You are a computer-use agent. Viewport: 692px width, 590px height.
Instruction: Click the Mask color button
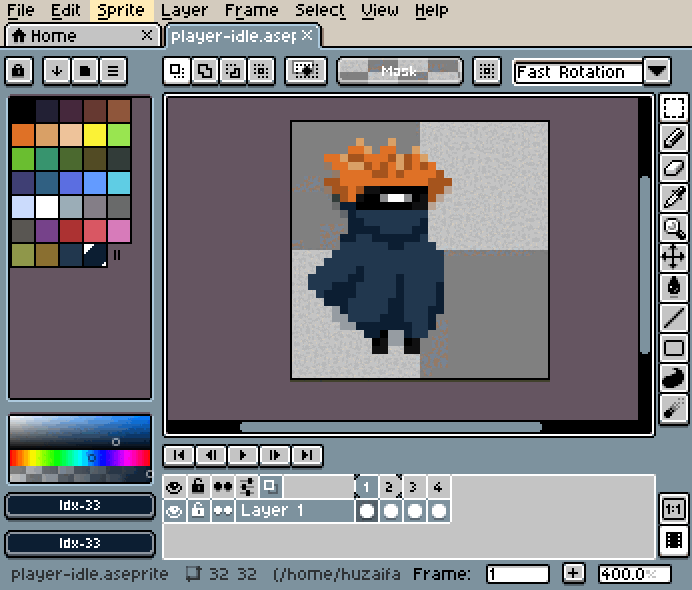[x=399, y=71]
